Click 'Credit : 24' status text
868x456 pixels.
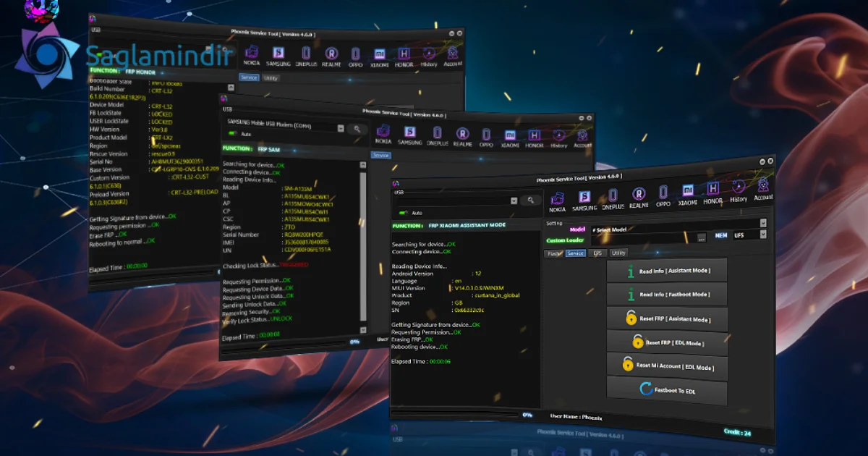point(737,432)
